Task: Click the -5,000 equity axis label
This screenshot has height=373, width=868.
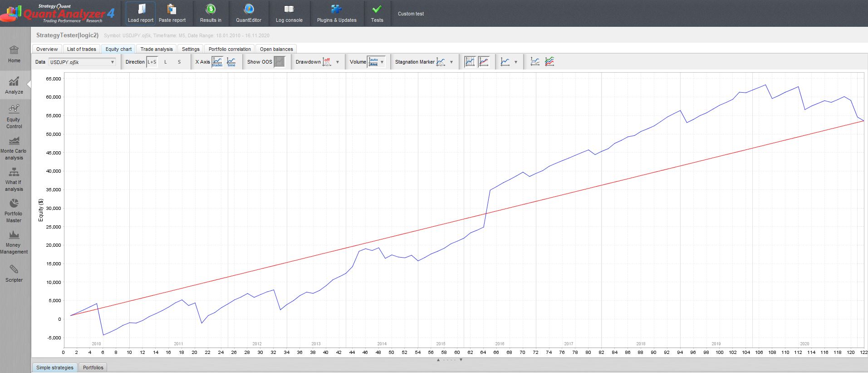Action: point(54,338)
